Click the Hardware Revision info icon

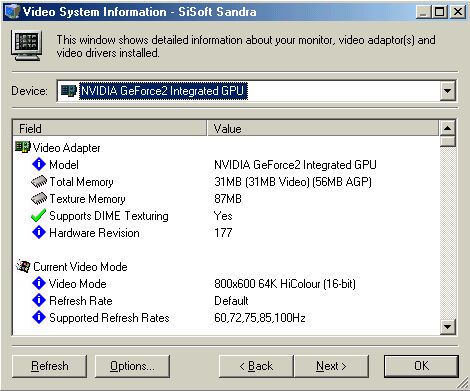tap(39, 232)
